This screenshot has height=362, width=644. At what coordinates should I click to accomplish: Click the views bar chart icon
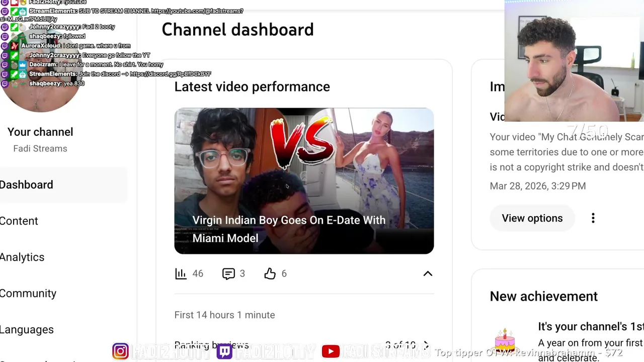pos(181,274)
